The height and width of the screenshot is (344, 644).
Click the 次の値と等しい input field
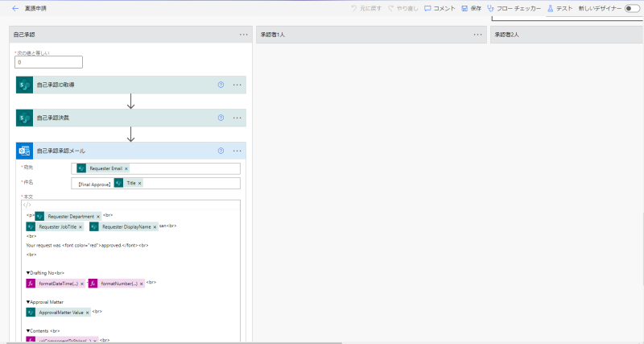pos(48,62)
